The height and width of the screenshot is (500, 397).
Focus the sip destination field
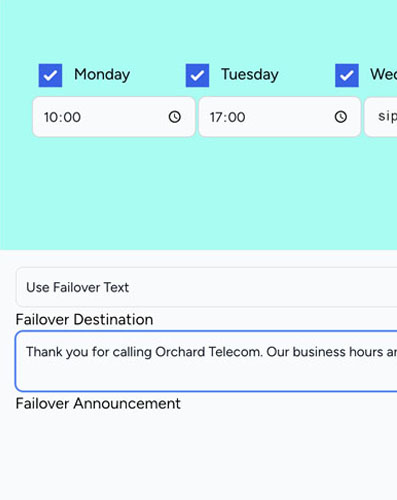(381, 117)
